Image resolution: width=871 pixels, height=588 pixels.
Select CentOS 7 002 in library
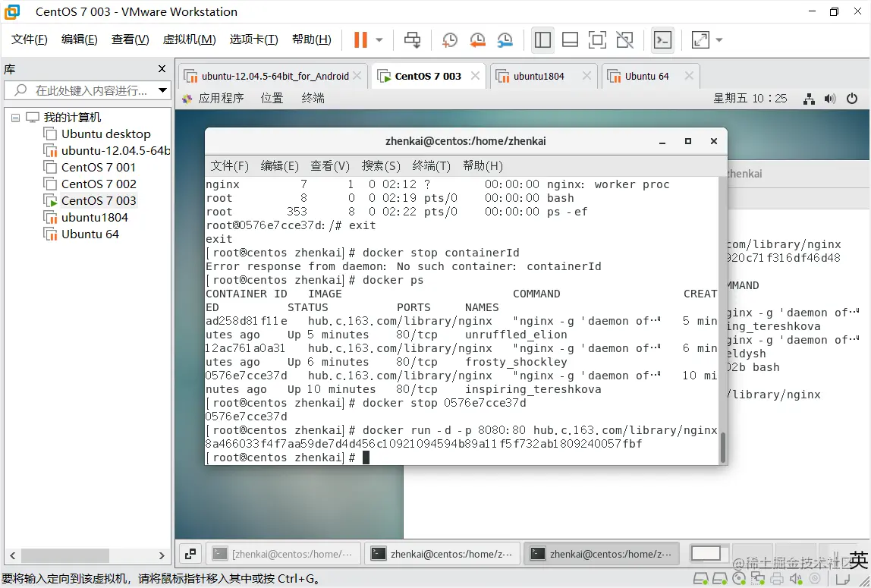tap(90, 184)
